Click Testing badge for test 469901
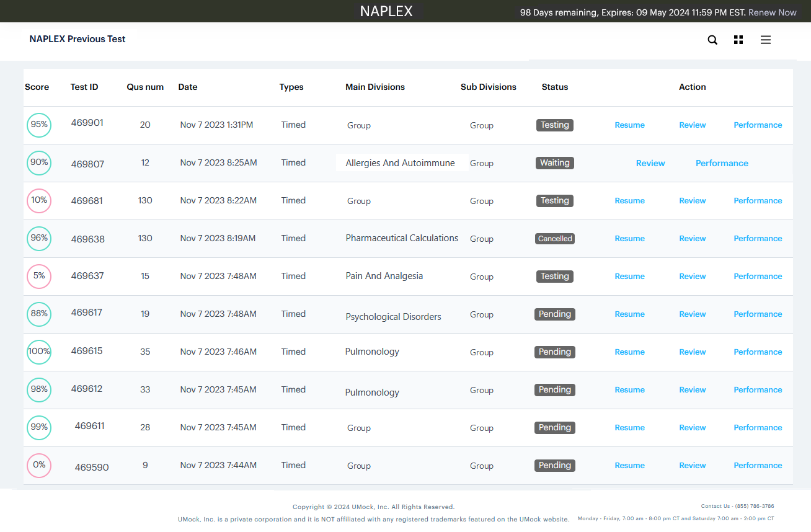811x532 pixels. click(x=555, y=125)
